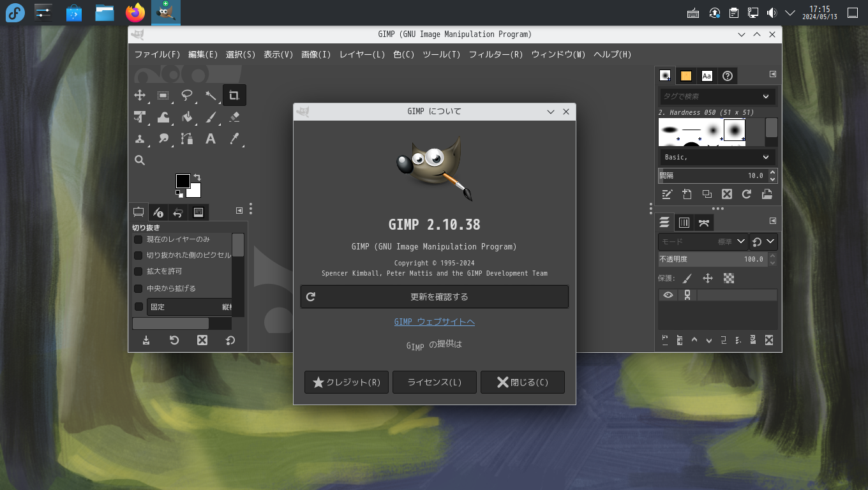Image resolution: width=868 pixels, height=490 pixels.
Task: Select the Bucket Fill tool
Action: tap(186, 117)
